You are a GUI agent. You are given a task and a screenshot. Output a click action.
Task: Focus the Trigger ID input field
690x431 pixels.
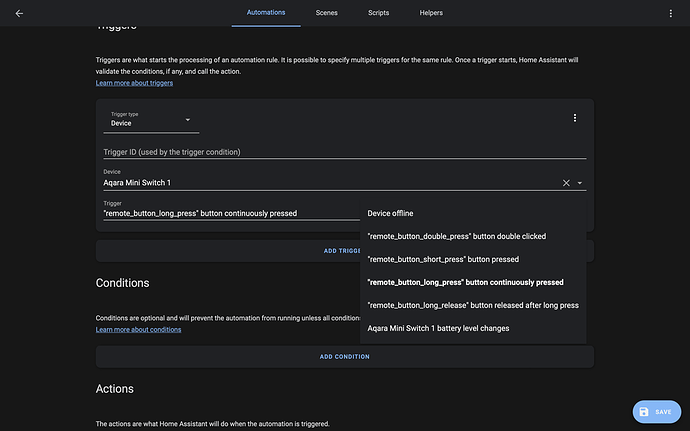[345, 151]
